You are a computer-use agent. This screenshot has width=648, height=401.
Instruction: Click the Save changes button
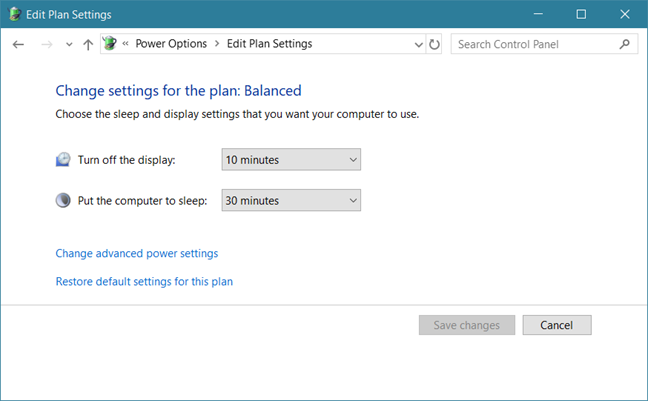(x=467, y=325)
